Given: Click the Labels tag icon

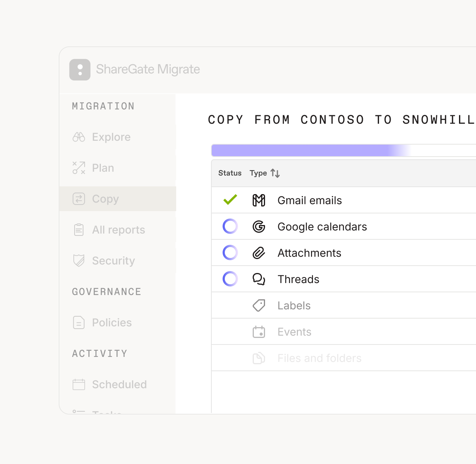Looking at the screenshot, I should pyautogui.click(x=259, y=305).
